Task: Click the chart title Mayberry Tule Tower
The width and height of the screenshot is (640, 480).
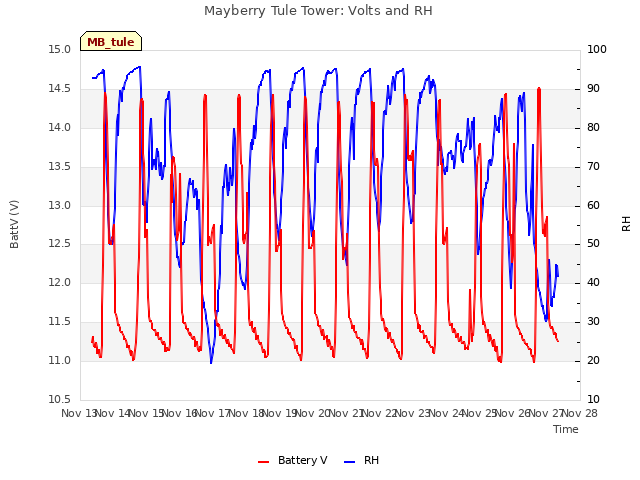Action: [x=318, y=11]
